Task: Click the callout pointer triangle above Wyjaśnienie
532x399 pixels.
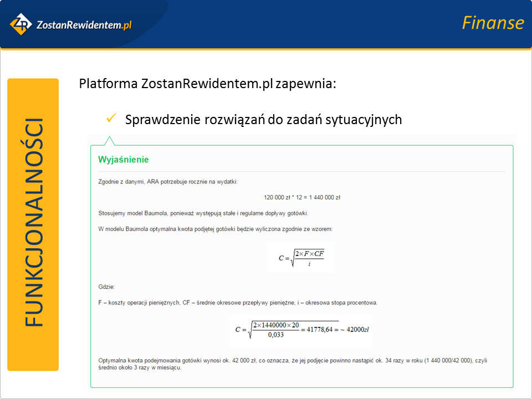Action: click(x=109, y=140)
